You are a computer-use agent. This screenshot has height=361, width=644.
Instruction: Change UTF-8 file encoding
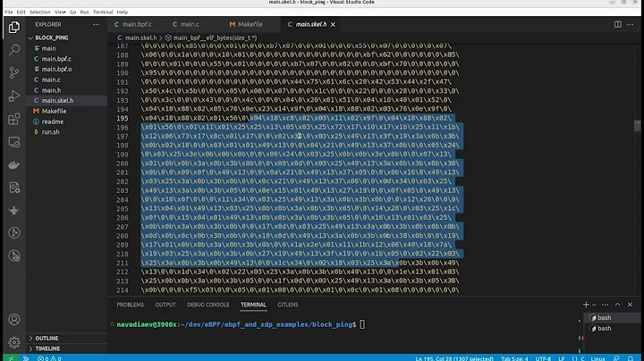click(x=543, y=358)
